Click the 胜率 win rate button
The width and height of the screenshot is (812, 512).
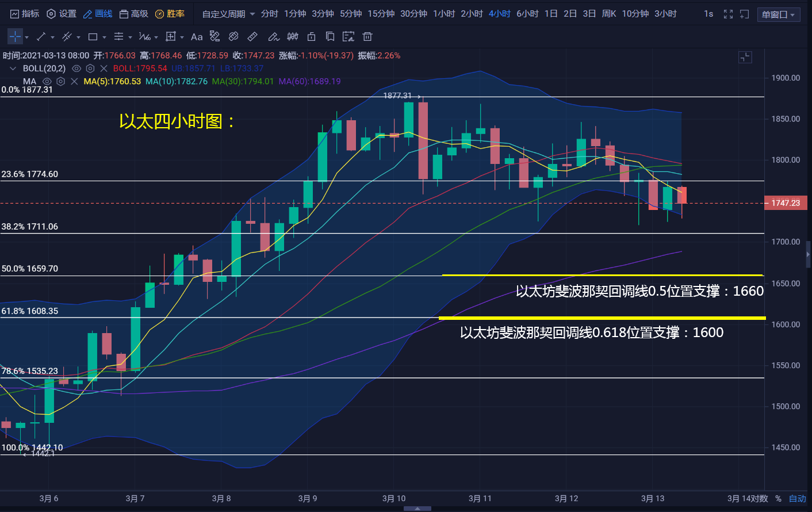170,14
